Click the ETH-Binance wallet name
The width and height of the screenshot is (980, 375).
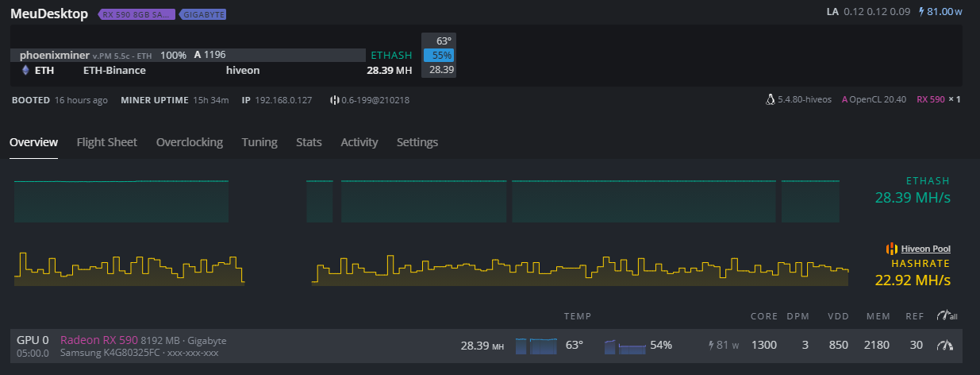click(114, 70)
